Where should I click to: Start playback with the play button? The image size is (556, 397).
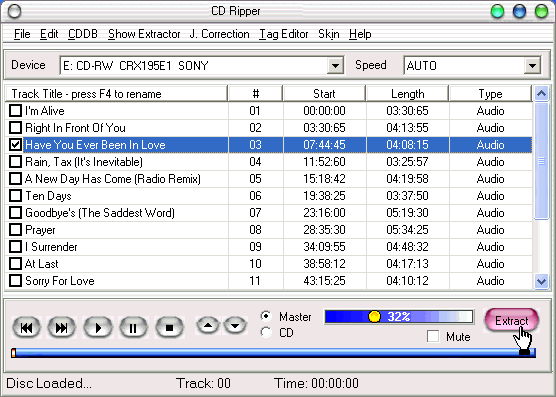coord(98,327)
